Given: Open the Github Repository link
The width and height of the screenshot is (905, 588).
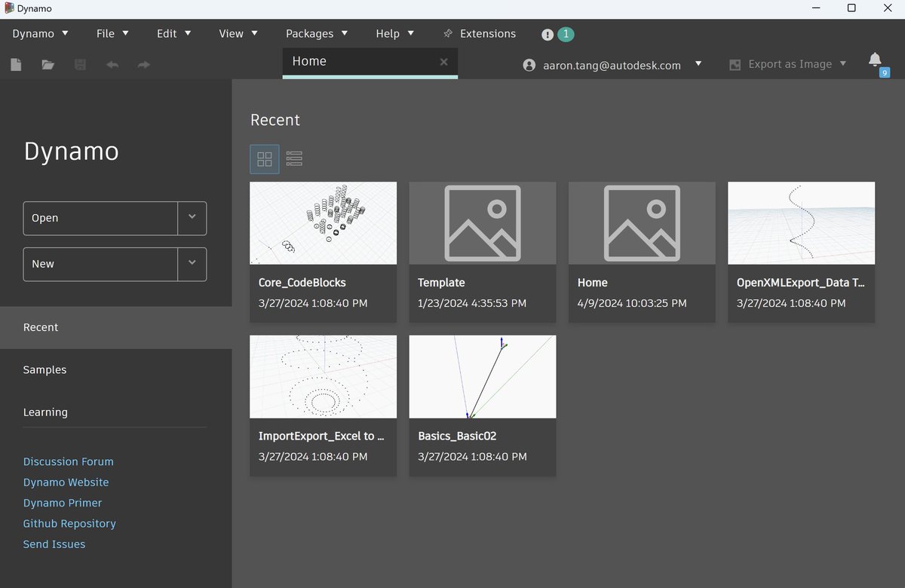Looking at the screenshot, I should tap(69, 523).
